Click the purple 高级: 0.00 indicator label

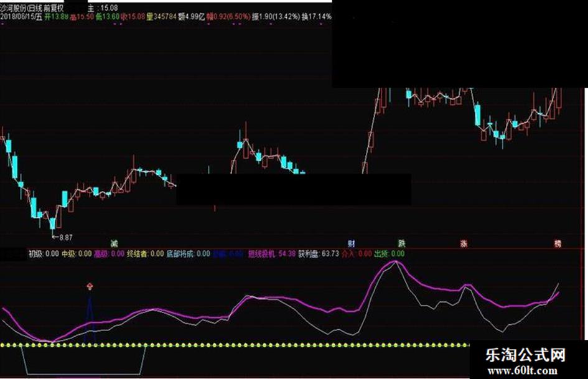pyautogui.click(x=109, y=254)
